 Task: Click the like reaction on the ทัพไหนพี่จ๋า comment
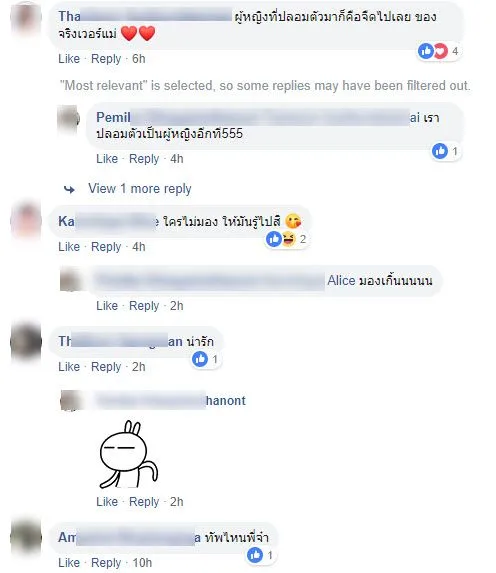pyautogui.click(x=255, y=555)
